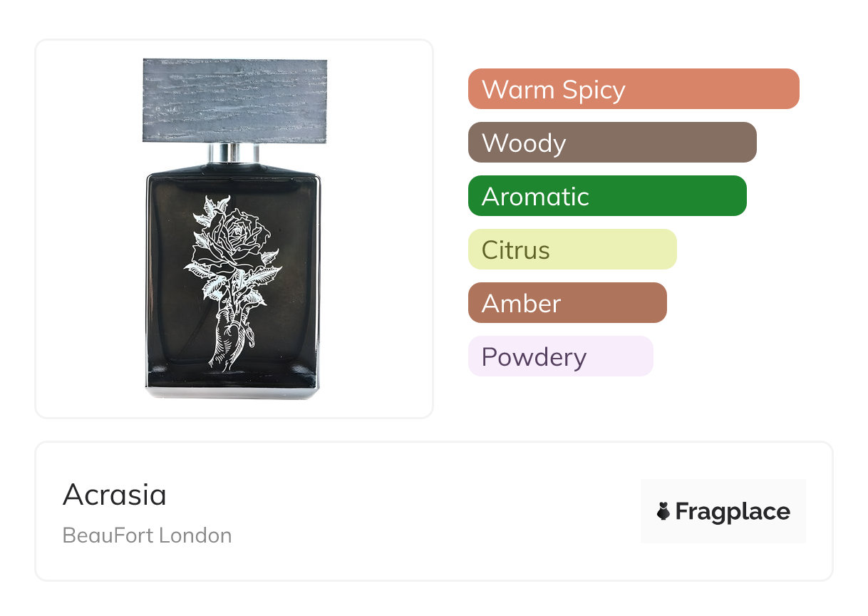This screenshot has width=868, height=616.
Task: Pick the pale yellow Citrus accord bar
Action: pos(572,250)
